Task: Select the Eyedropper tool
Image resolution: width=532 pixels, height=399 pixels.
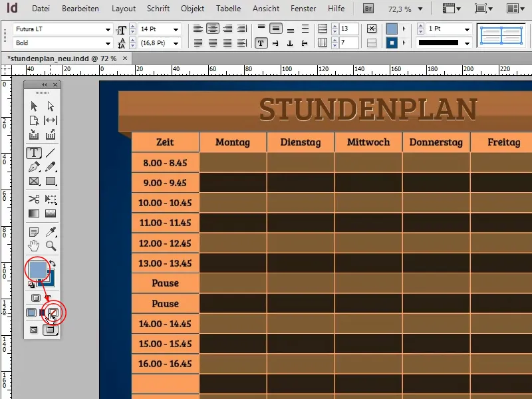Action: (51, 232)
